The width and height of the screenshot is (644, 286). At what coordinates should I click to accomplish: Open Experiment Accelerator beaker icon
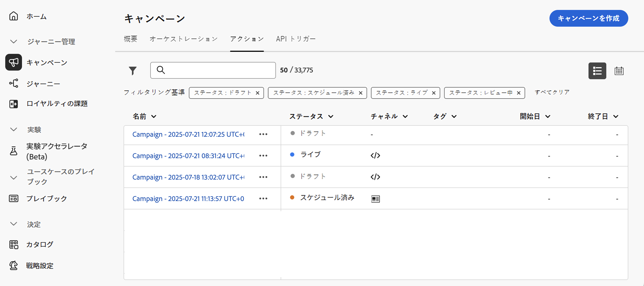tap(14, 151)
